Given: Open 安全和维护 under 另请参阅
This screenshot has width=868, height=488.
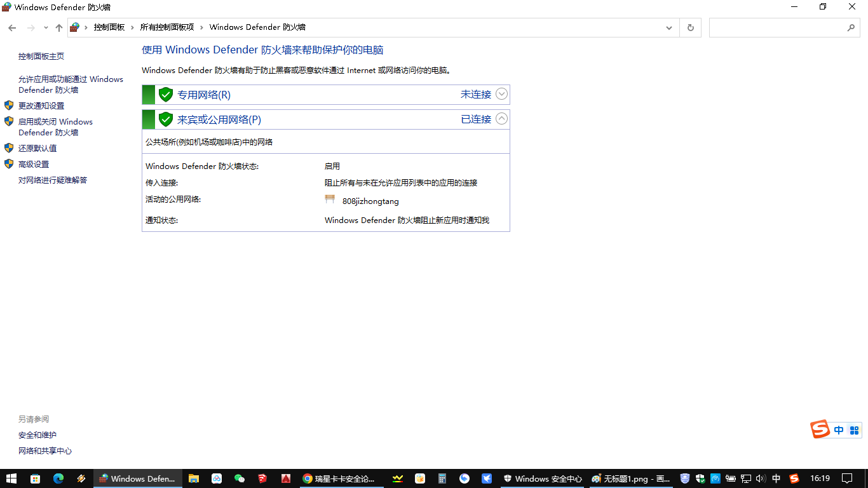Looking at the screenshot, I should click(x=37, y=435).
